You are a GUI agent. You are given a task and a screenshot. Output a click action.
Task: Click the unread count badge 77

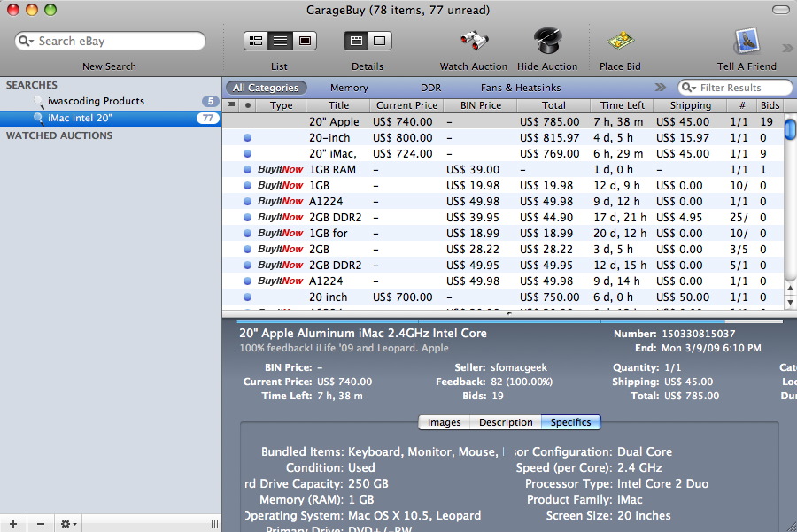pyautogui.click(x=208, y=118)
